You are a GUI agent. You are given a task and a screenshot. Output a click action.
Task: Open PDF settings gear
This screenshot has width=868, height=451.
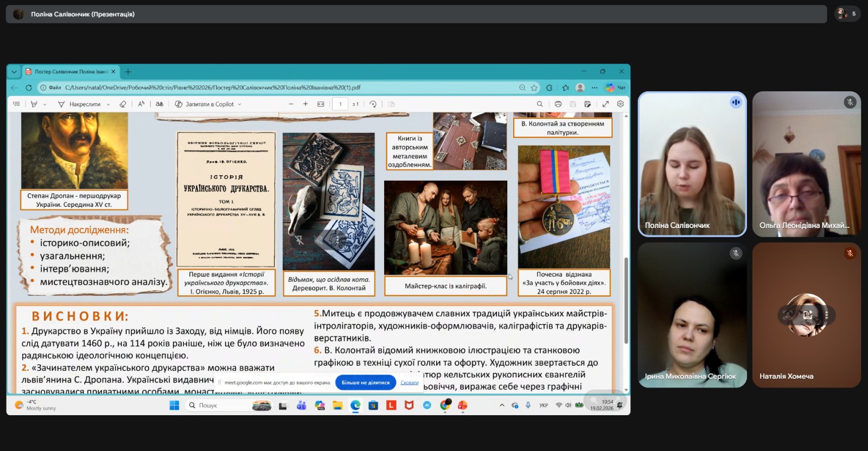point(621,104)
